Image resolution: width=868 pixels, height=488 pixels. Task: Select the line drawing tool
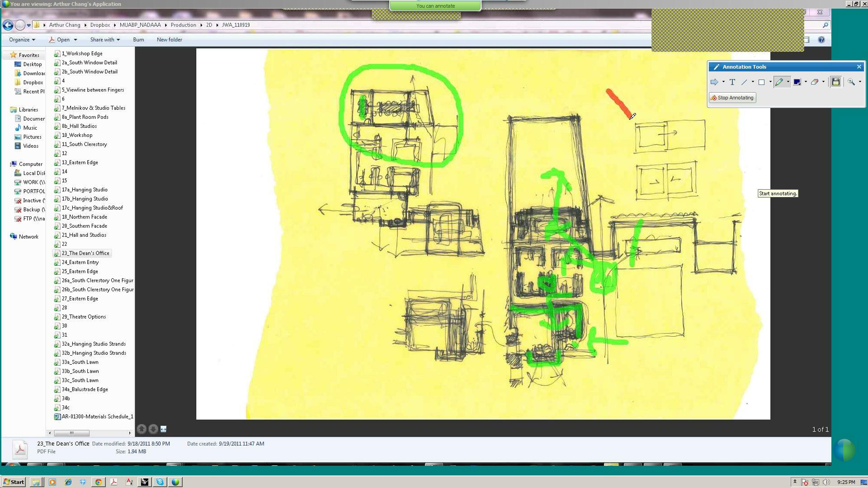click(744, 82)
